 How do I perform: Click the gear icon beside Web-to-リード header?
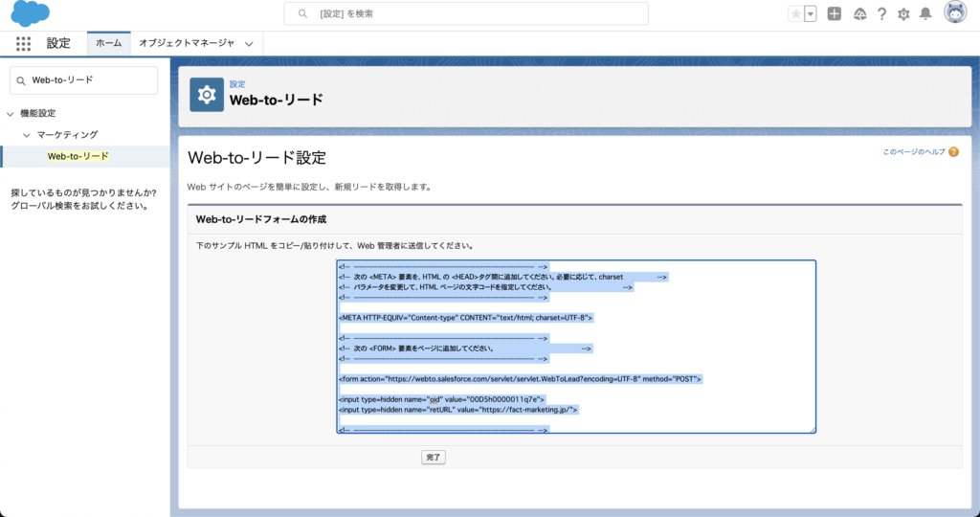pos(207,95)
